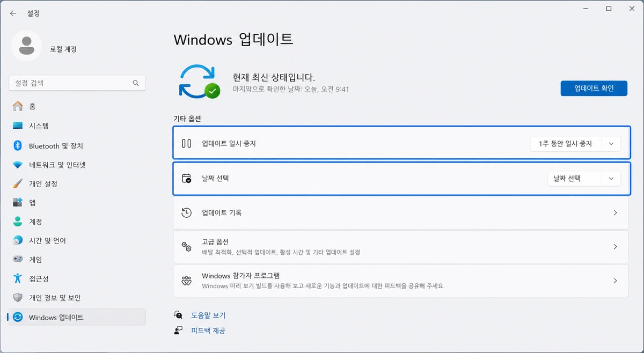Click the update history clock icon

[x=186, y=212]
